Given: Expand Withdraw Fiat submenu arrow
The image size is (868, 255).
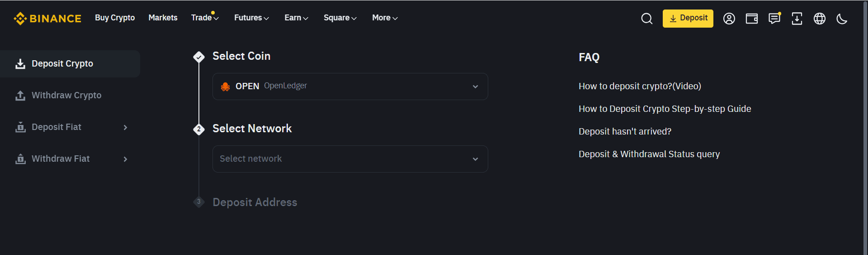Looking at the screenshot, I should click(x=125, y=159).
